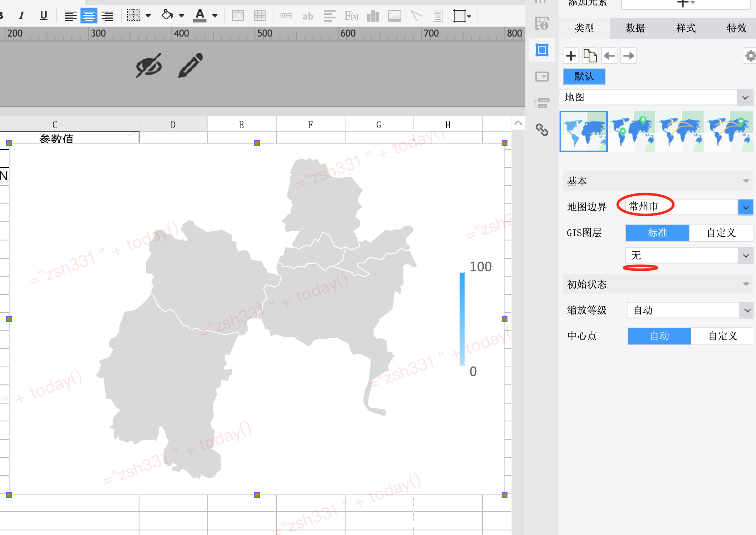Select the highlighted floating element sidebar icon
The height and width of the screenshot is (535, 756).
[x=542, y=50]
